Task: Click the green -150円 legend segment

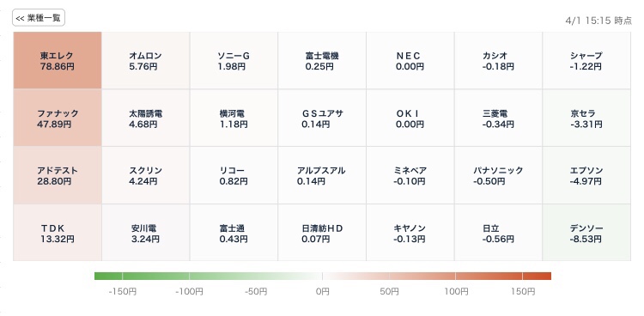Action: pyautogui.click(x=108, y=276)
